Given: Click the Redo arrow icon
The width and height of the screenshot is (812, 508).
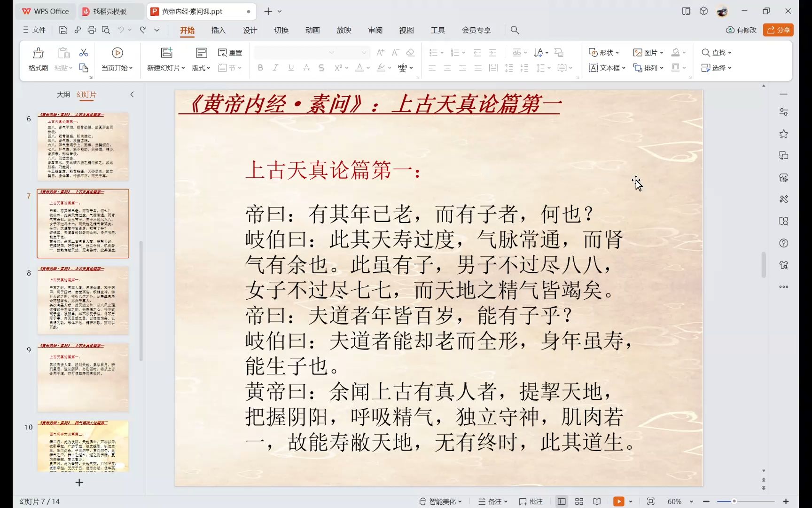Looking at the screenshot, I should (x=142, y=30).
